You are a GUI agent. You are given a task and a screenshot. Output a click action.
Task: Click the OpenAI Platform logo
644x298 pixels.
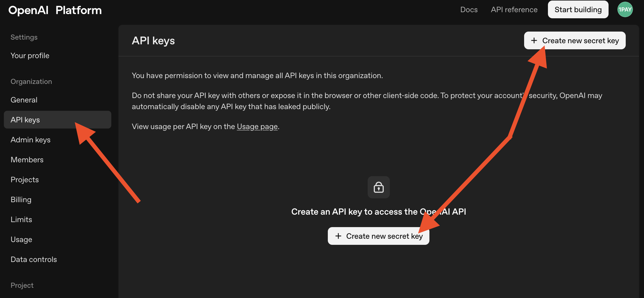[x=55, y=10]
